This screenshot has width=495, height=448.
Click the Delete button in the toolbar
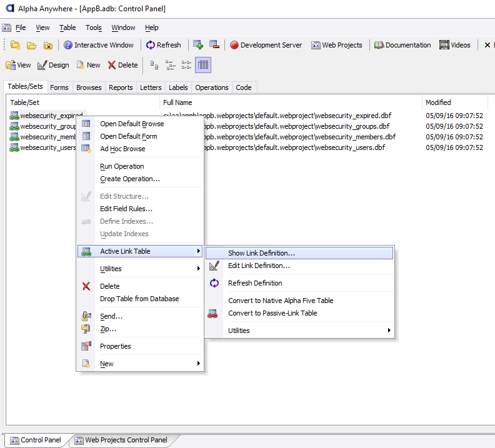click(x=122, y=65)
